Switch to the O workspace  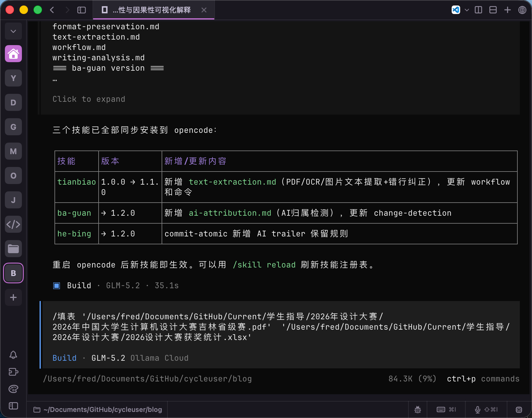click(13, 176)
